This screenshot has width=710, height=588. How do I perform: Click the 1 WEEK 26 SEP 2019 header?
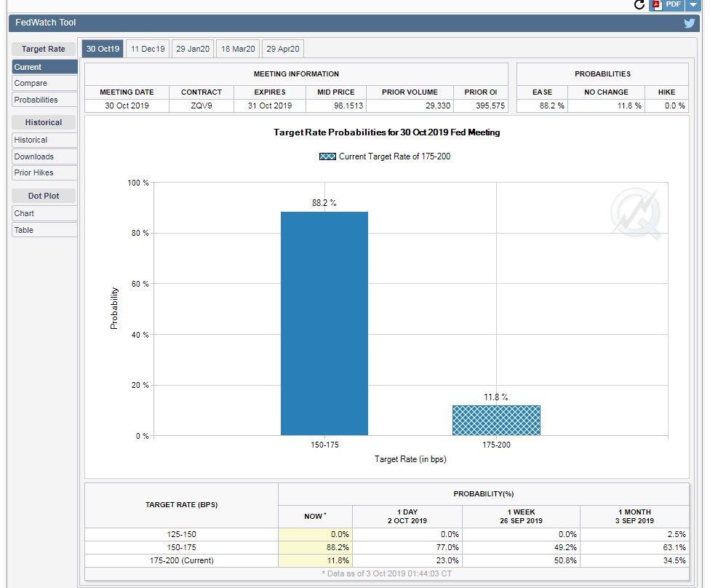[x=521, y=517]
